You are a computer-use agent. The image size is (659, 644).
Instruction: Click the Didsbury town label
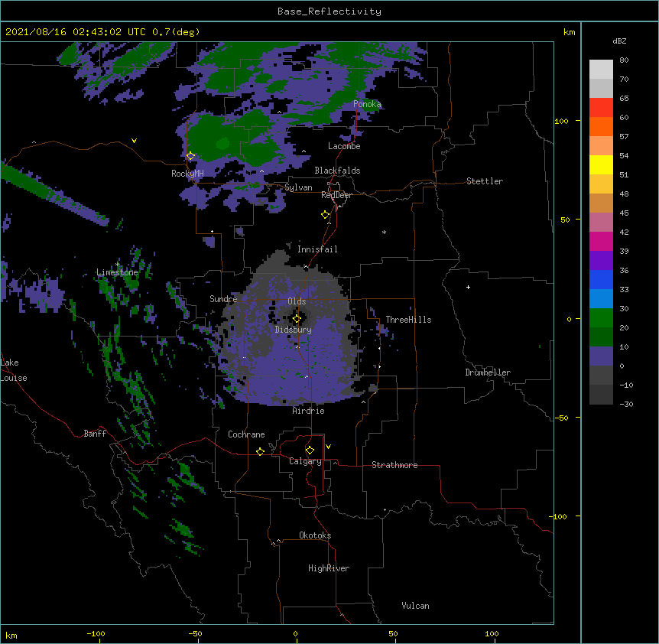click(293, 330)
